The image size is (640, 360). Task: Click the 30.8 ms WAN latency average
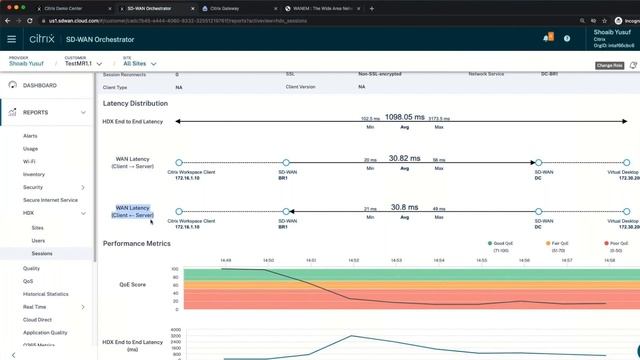pos(404,207)
